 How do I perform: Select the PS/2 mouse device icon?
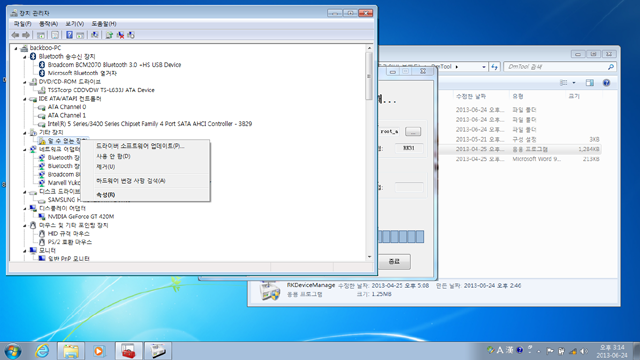point(42,242)
